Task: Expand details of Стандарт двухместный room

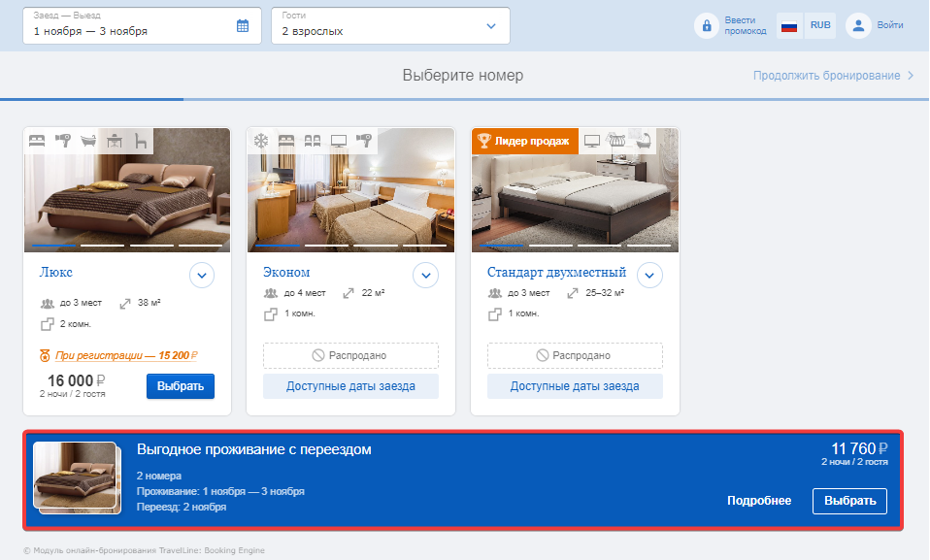Action: pyautogui.click(x=649, y=276)
